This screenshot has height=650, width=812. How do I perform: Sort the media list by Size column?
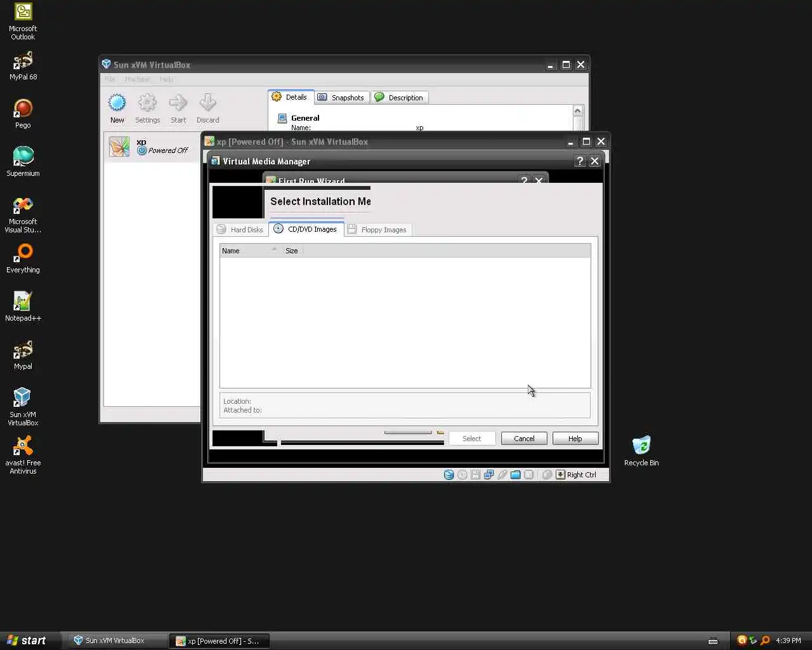pos(292,251)
